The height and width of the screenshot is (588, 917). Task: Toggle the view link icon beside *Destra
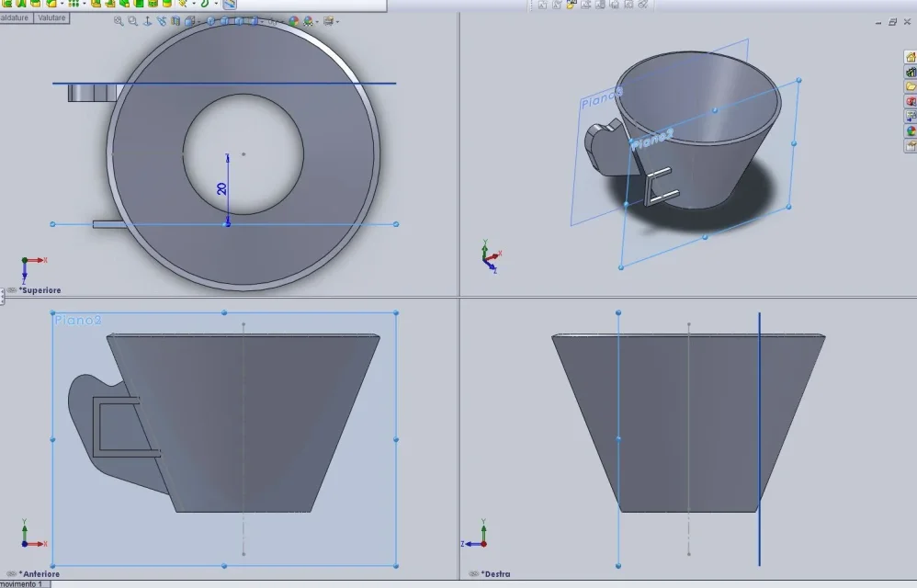(474, 574)
